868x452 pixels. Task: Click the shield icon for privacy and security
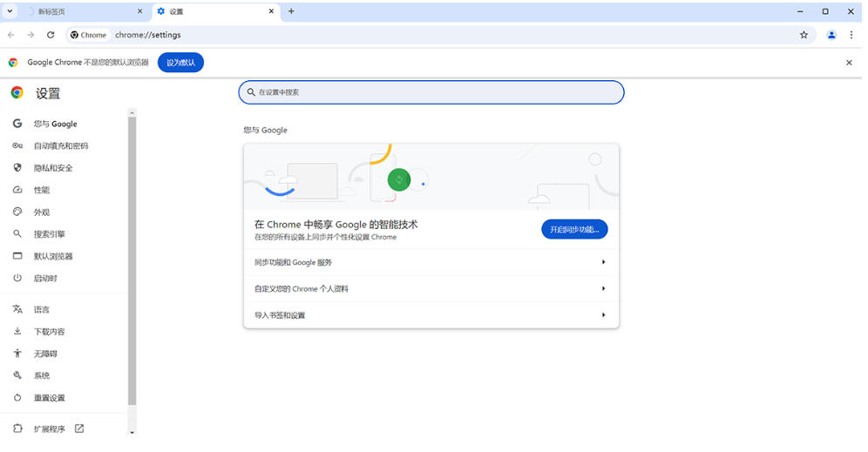(x=17, y=167)
